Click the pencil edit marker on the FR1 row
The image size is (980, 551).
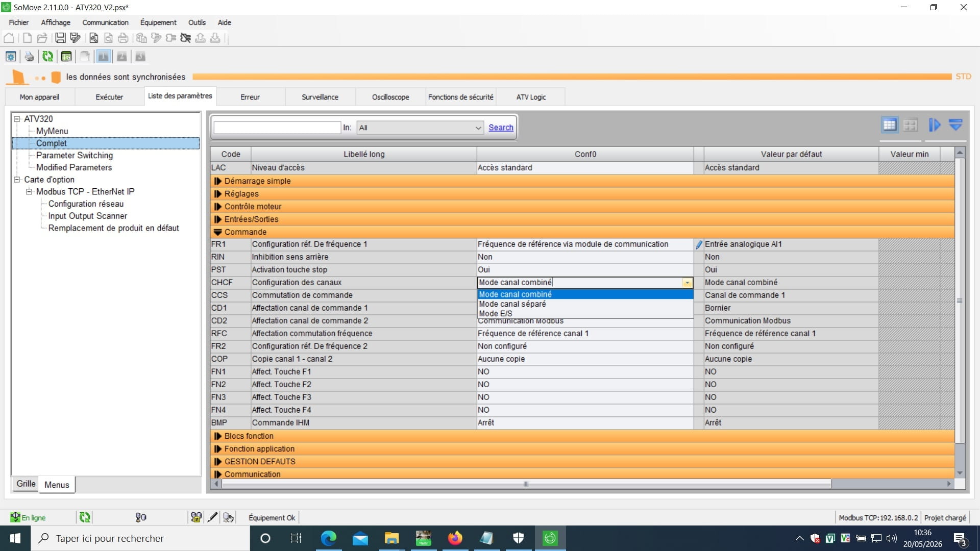[699, 244]
